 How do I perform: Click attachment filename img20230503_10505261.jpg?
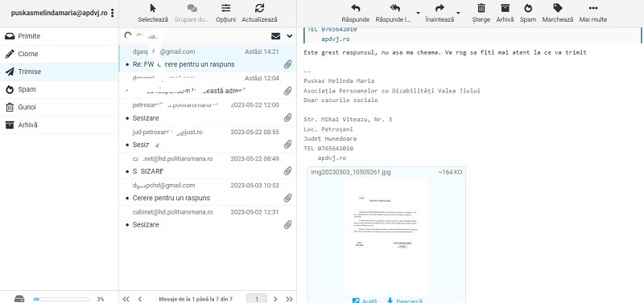click(351, 172)
